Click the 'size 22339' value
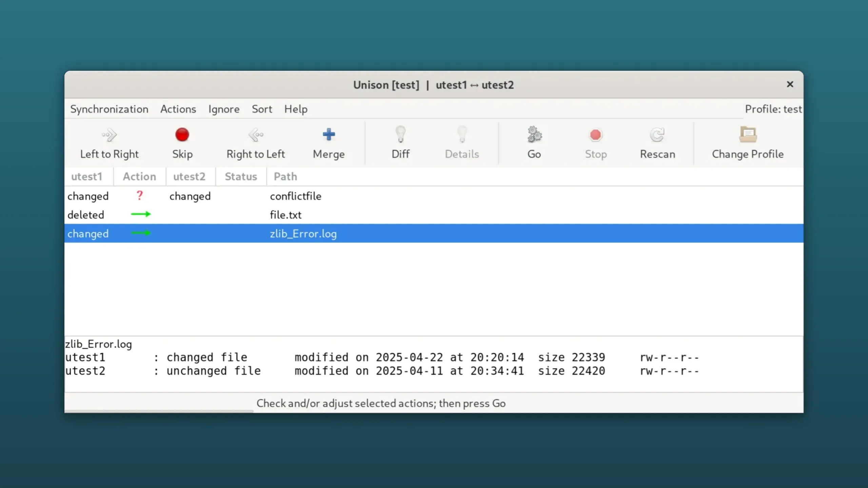 [x=571, y=358]
